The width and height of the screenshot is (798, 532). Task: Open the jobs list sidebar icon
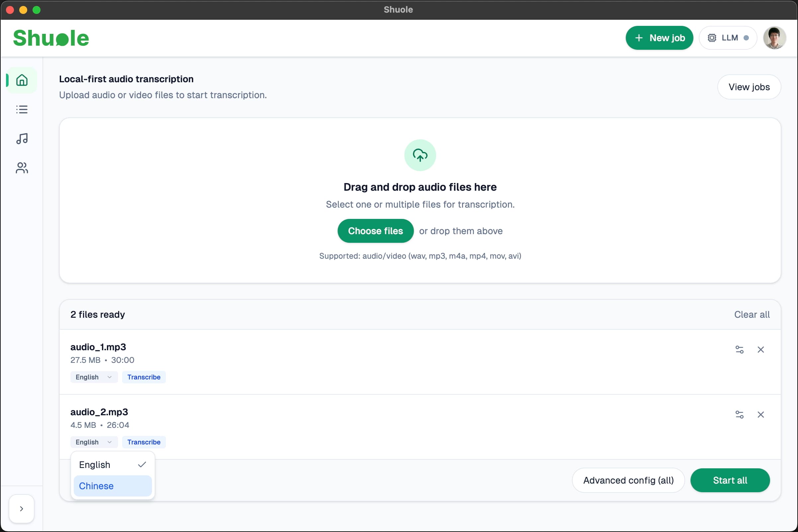pyautogui.click(x=22, y=109)
